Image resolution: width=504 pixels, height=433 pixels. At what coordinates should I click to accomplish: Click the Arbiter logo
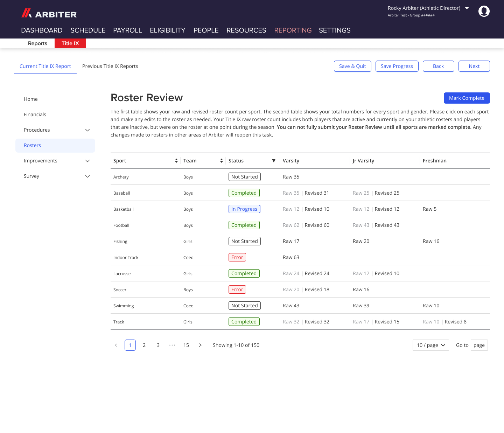point(49,13)
